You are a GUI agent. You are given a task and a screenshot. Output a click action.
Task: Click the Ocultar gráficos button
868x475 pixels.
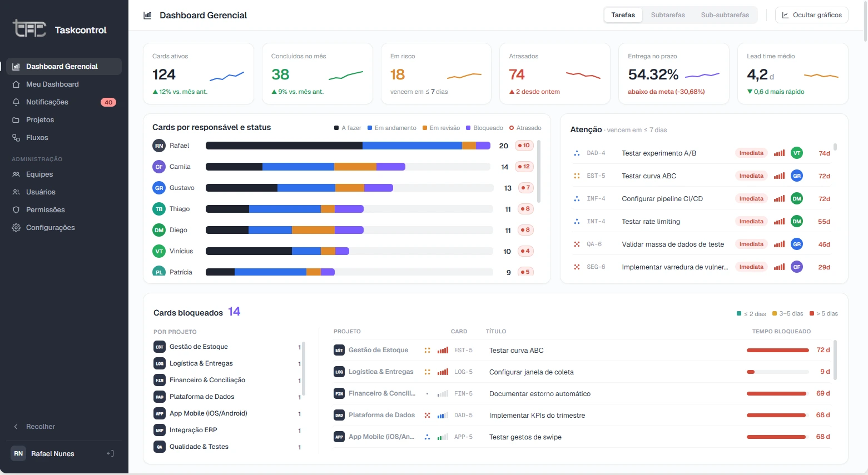811,15
